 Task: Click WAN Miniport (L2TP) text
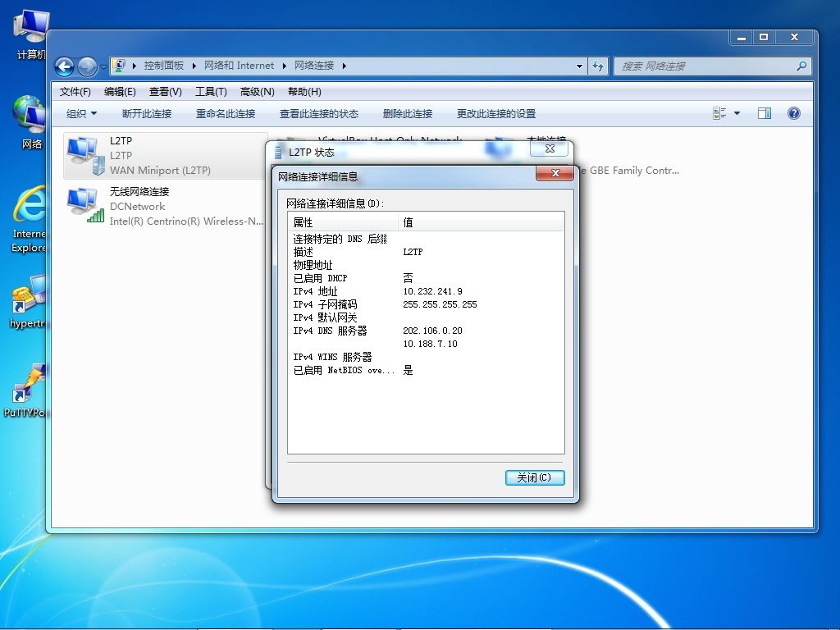tap(160, 171)
